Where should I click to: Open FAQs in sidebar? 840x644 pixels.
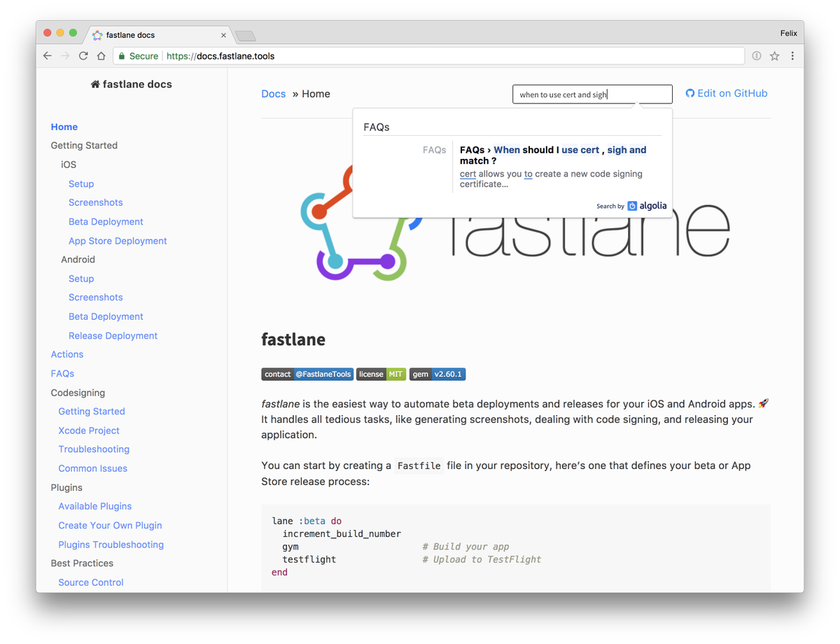[62, 374]
